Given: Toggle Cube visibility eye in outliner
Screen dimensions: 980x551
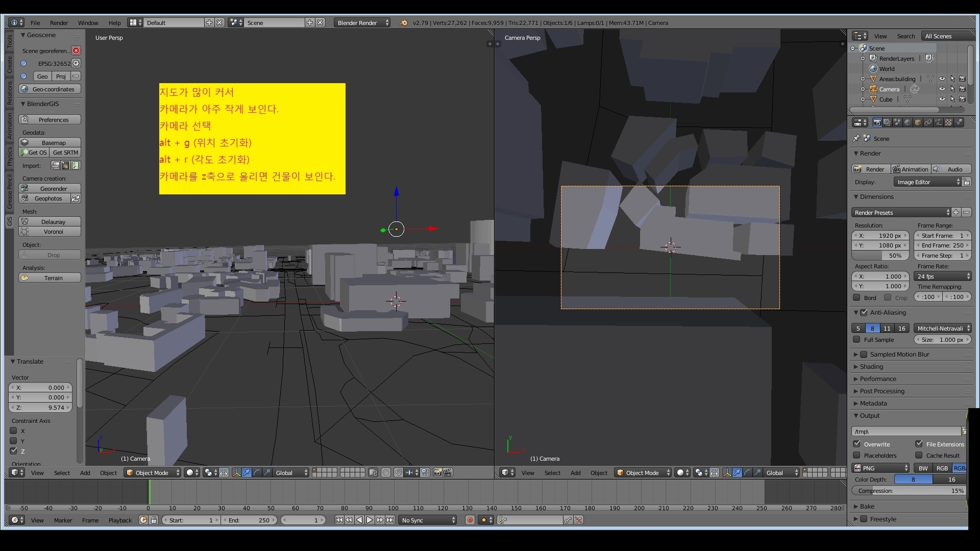Looking at the screenshot, I should coord(942,99).
